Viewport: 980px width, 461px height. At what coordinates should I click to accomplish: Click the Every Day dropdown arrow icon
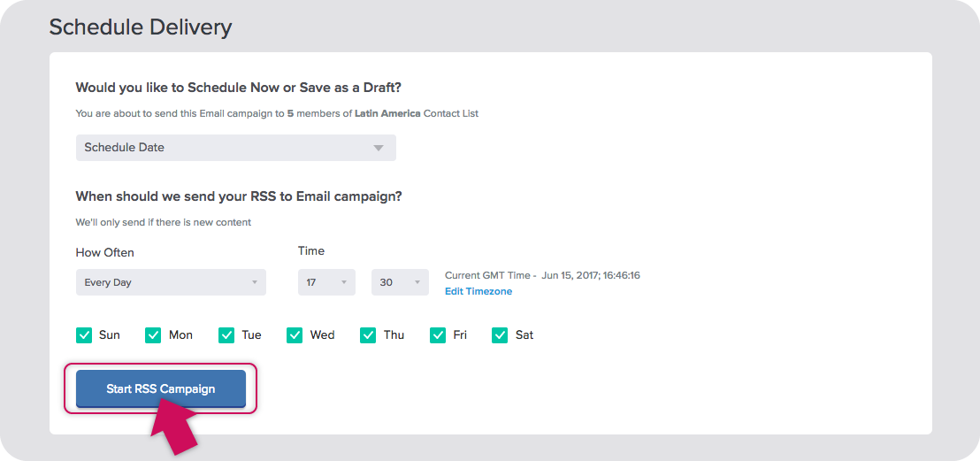(x=255, y=283)
